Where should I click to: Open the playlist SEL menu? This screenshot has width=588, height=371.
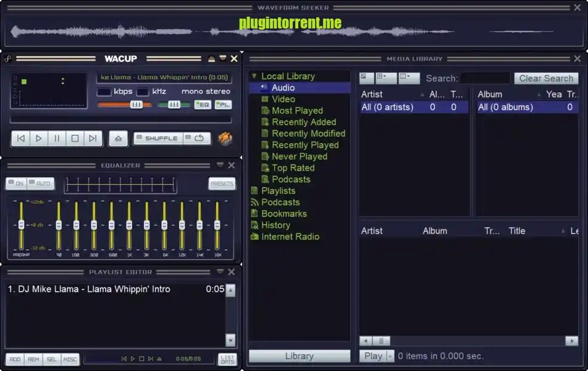pos(52,359)
